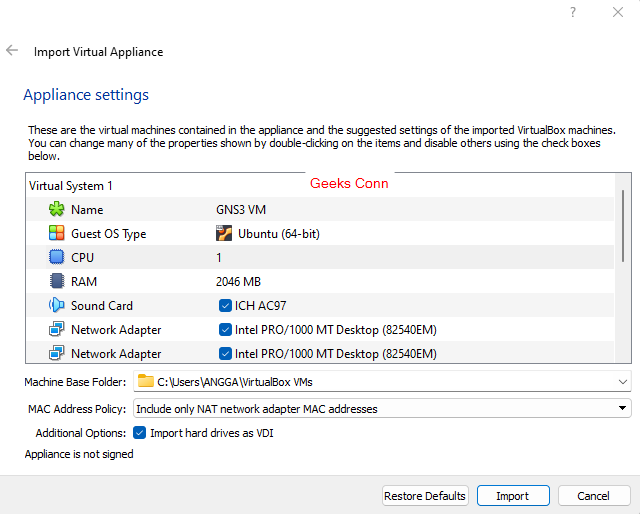Select the Virtual System 1 row
640x514 pixels.
coord(320,186)
